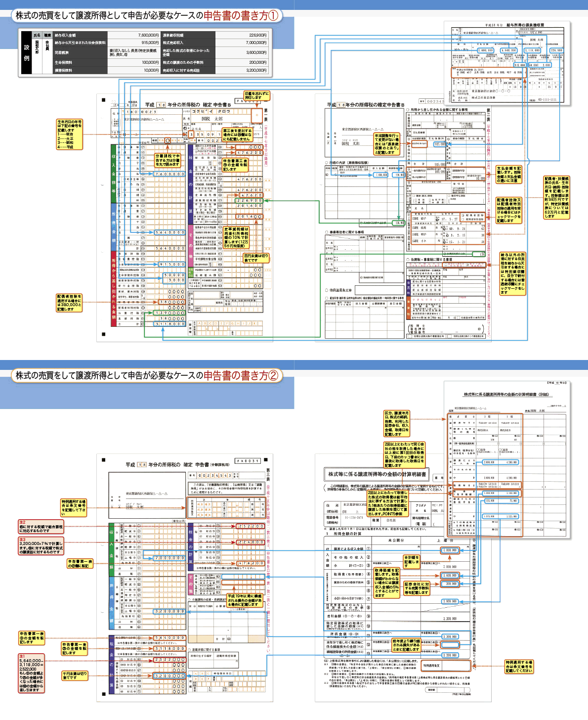The width and height of the screenshot is (588, 720).
Task: Click the 前年度より繰り越される損失 callout
Action: pos(406,645)
